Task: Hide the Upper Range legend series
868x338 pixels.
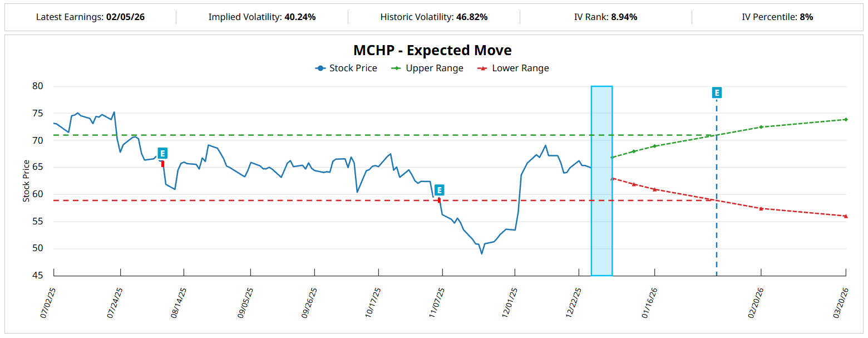Action: [427, 68]
